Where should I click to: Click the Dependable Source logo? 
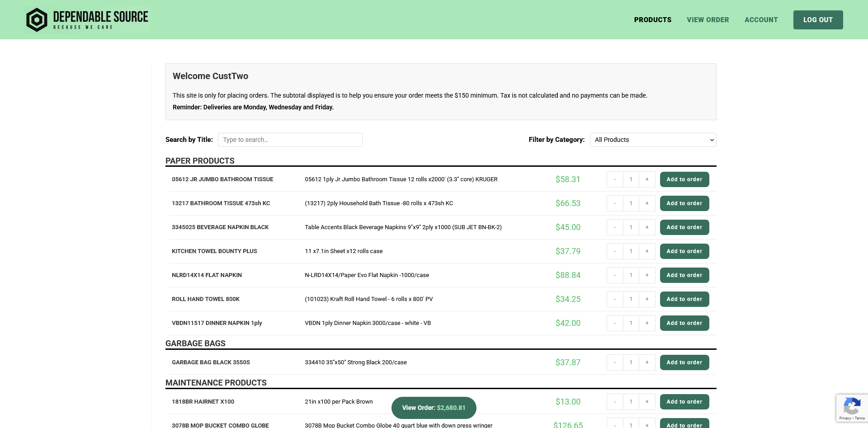[x=87, y=20]
